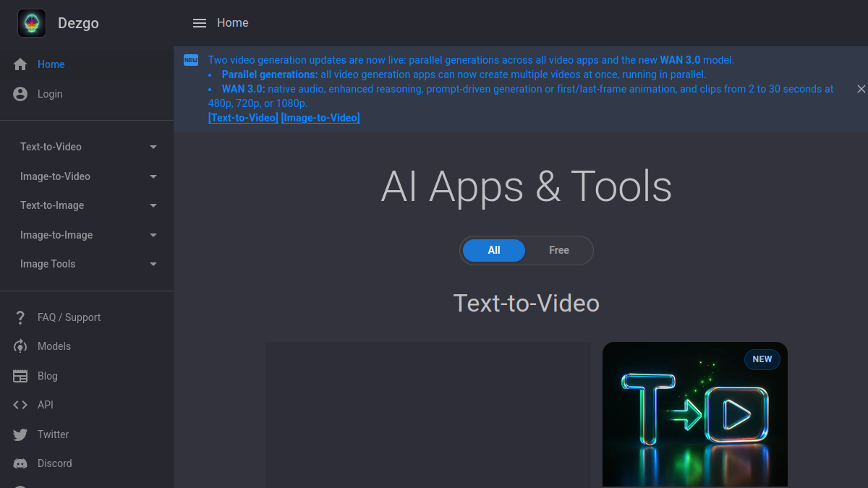Click the NEW badge on video thumbnail
Image resolution: width=868 pixels, height=488 pixels.
(x=762, y=359)
